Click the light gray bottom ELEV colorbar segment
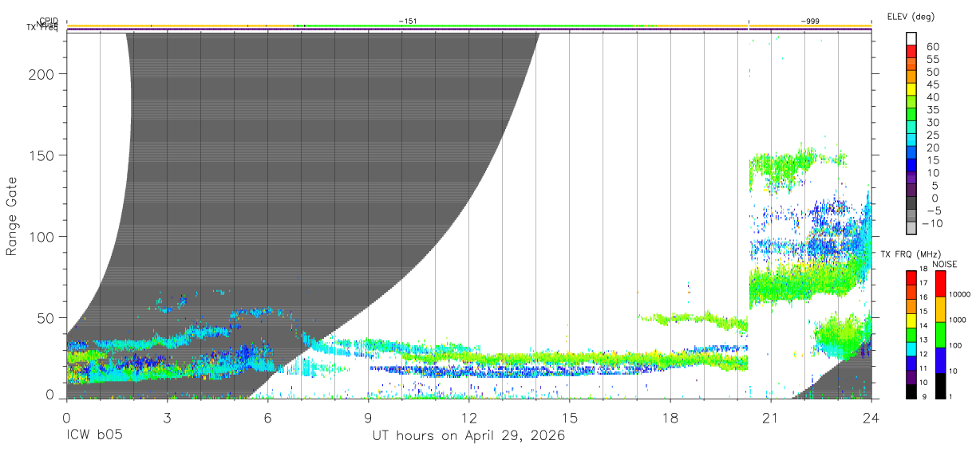The height and width of the screenshot is (452, 980). pyautogui.click(x=911, y=229)
